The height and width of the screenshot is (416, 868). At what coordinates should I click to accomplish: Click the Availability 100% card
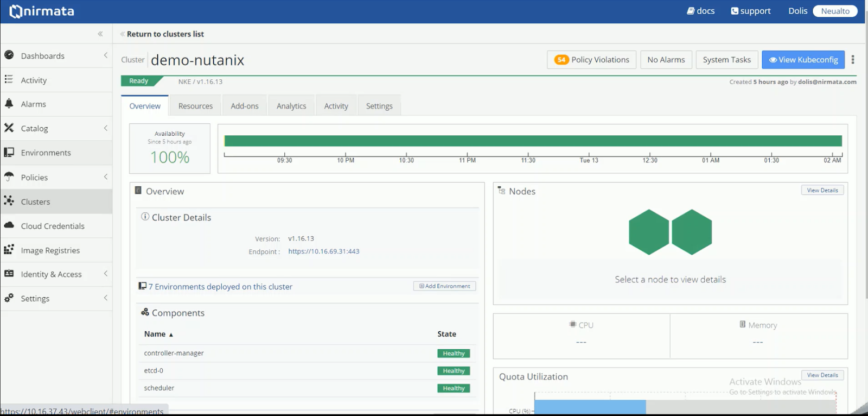[x=170, y=148]
